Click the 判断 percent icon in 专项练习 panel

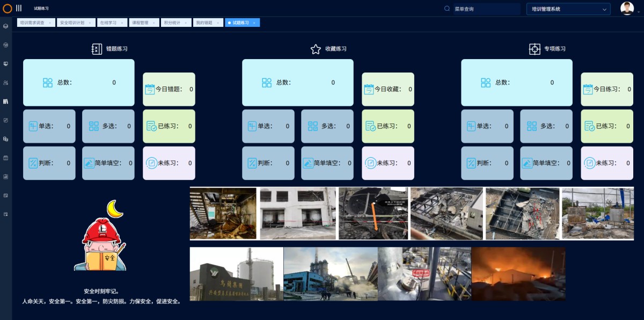point(470,163)
